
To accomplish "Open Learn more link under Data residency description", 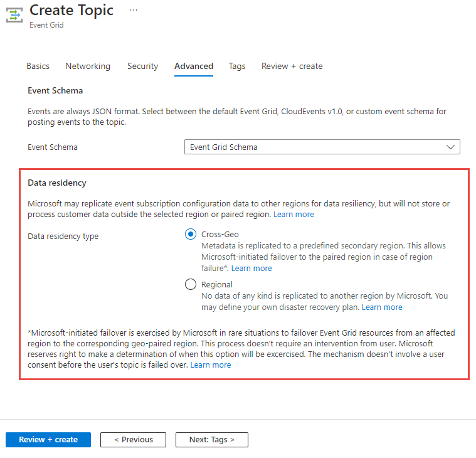I will pyautogui.click(x=294, y=215).
